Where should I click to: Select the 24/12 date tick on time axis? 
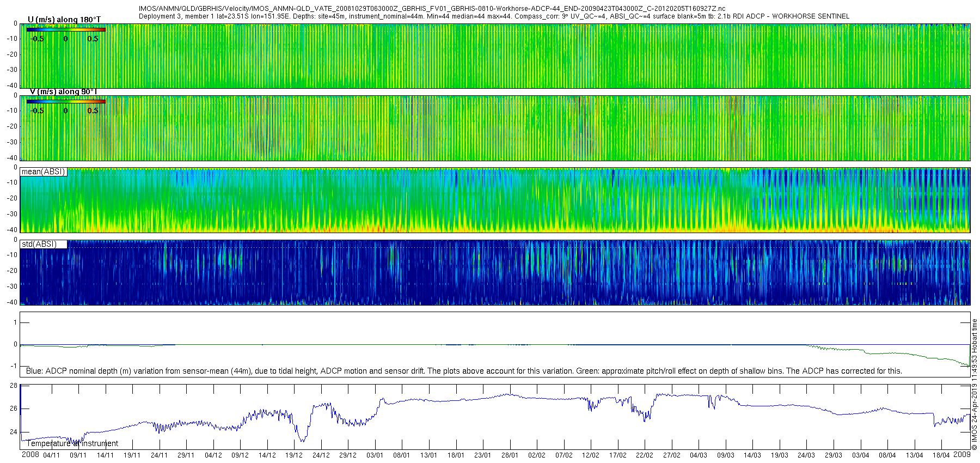pyautogui.click(x=321, y=455)
